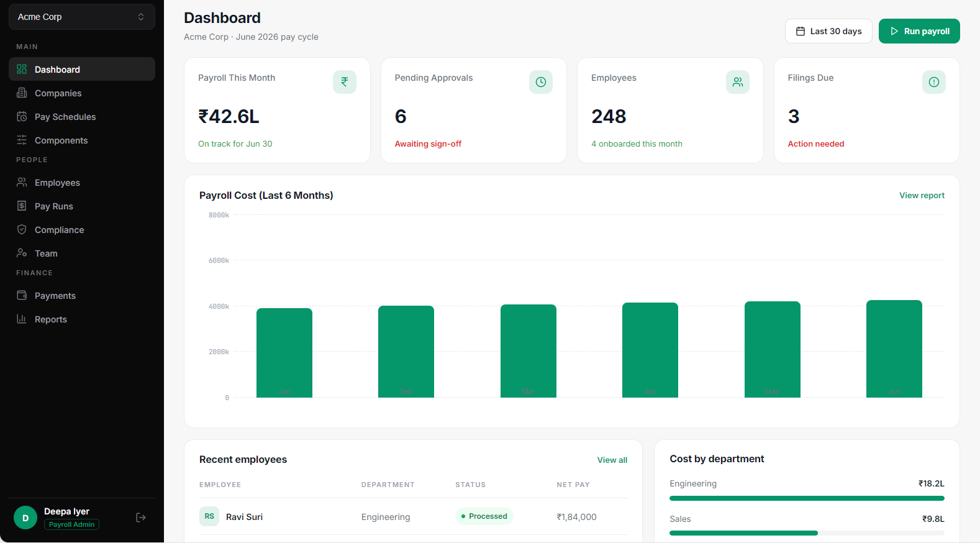Image resolution: width=980 pixels, height=543 pixels.
Task: Click the EMPLOYEE column header
Action: point(220,485)
